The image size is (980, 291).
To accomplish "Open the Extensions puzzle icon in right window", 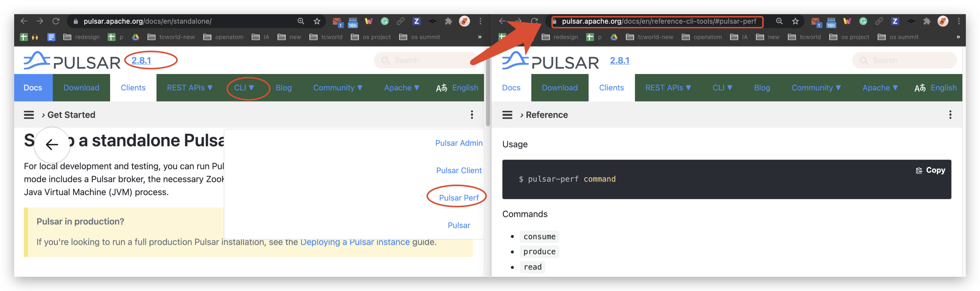I will pos(927,21).
